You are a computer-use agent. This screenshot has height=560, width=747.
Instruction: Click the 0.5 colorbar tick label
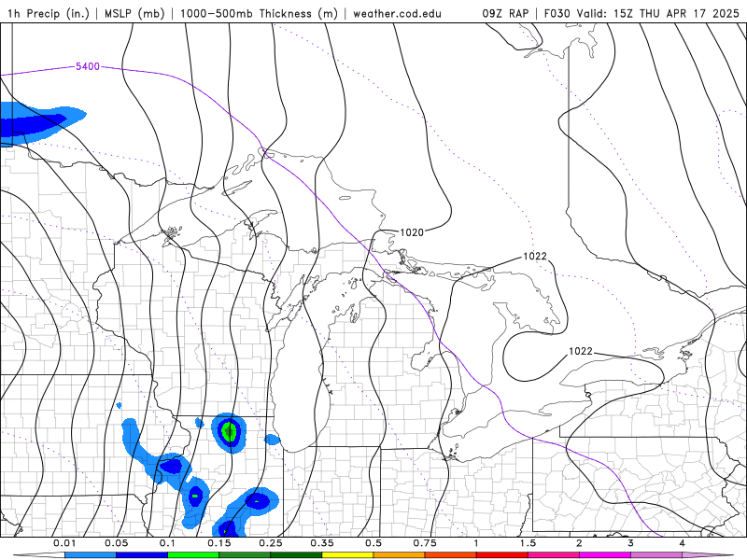(x=373, y=543)
